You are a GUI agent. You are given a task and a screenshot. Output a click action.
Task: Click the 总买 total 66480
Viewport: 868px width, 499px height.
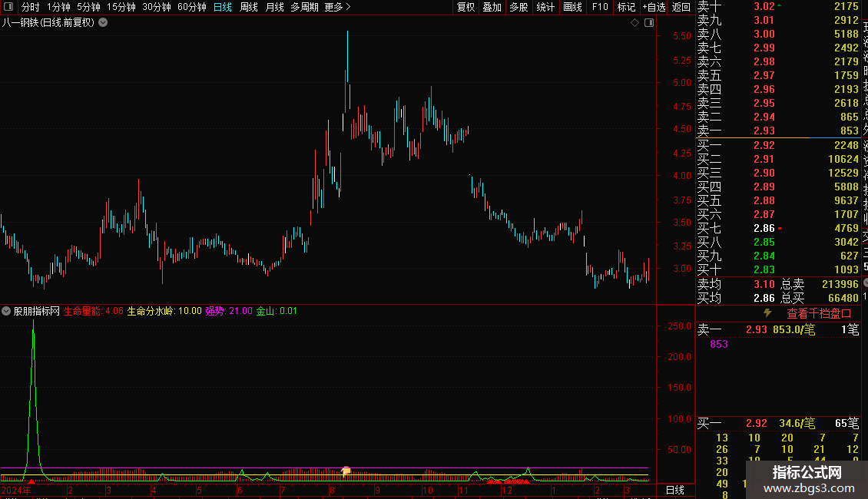tap(843, 298)
